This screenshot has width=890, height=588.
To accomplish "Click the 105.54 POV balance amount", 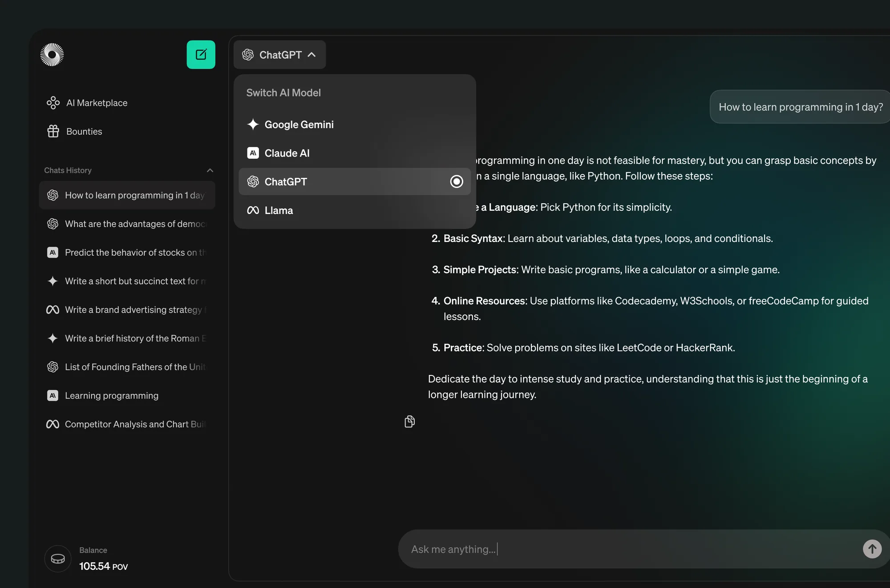I will click(x=103, y=566).
